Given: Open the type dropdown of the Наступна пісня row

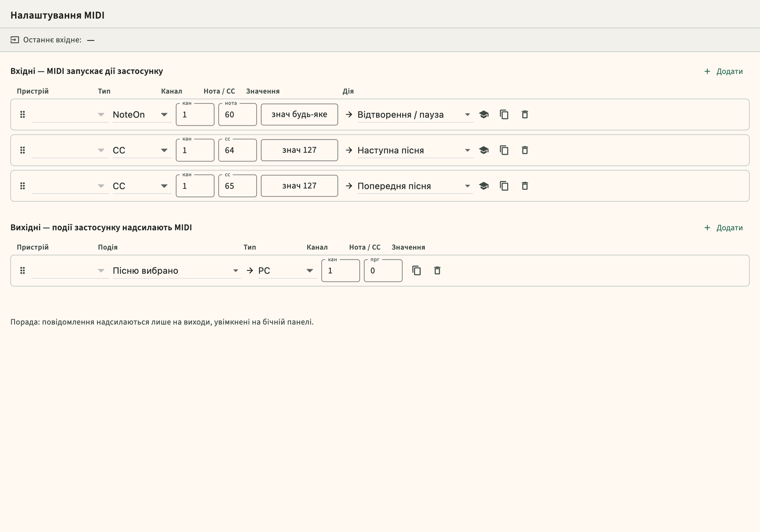Looking at the screenshot, I should click(142, 150).
